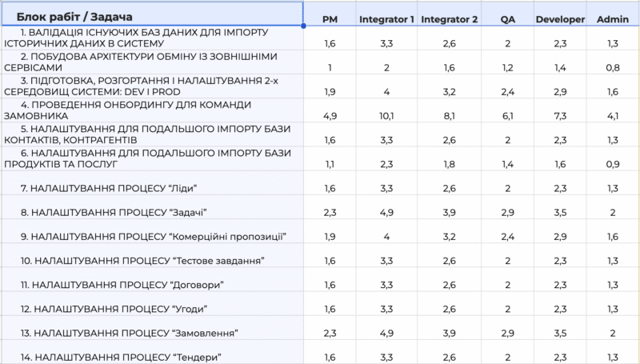
Task: Click QA value 1,2 in task 2 row
Action: 508,68
